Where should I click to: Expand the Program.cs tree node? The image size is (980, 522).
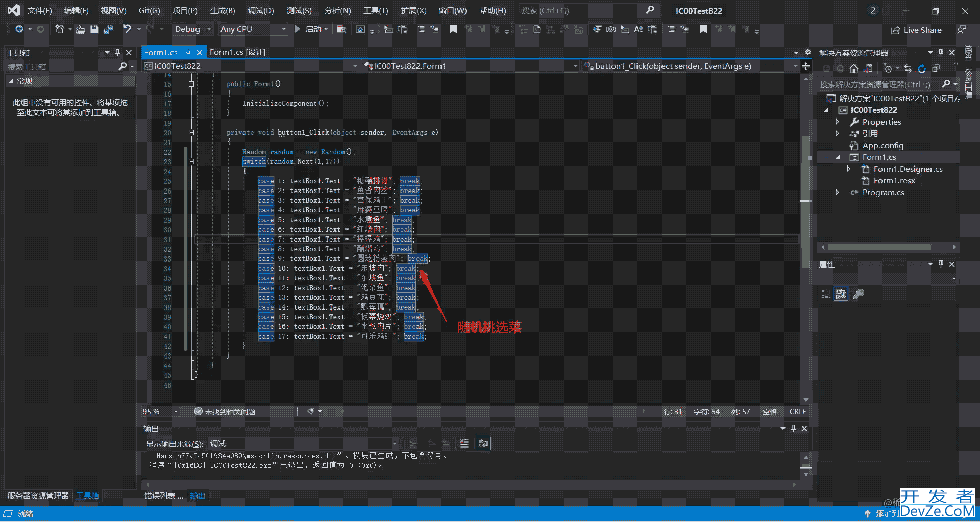pyautogui.click(x=837, y=192)
